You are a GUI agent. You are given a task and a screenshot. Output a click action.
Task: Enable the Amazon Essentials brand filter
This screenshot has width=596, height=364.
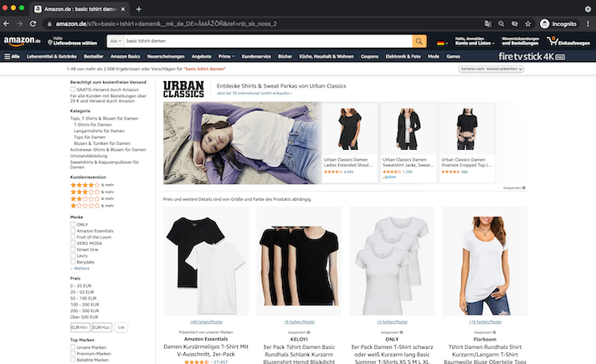[73, 230]
